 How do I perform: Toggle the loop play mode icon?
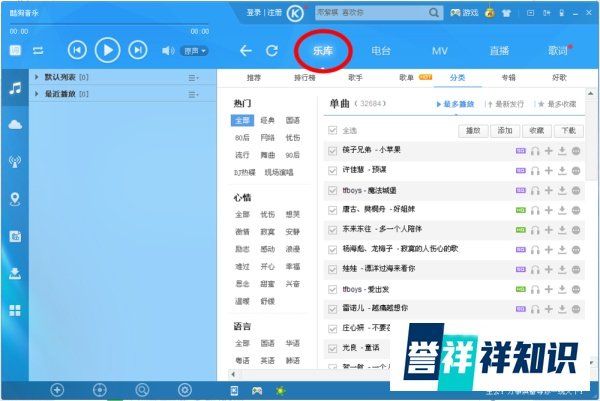pyautogui.click(x=38, y=51)
